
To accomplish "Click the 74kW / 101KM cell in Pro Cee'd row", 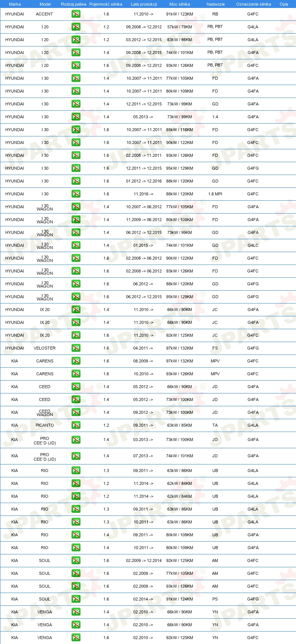I will (x=179, y=456).
